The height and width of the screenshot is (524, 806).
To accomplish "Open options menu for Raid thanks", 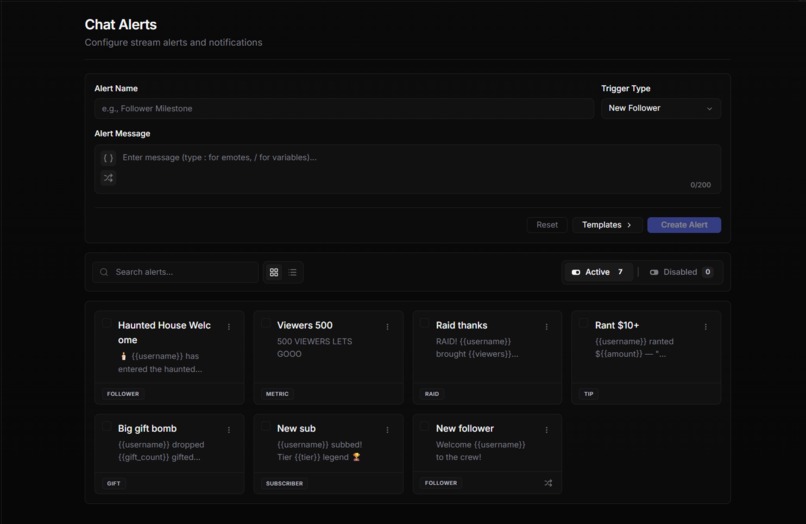I will [x=546, y=327].
